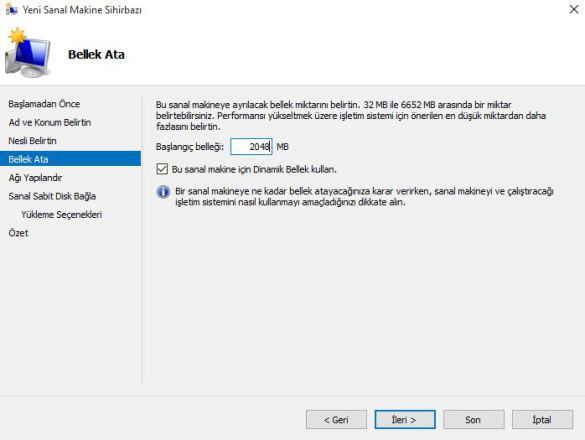Click the İleri next button
The image size is (585, 440).
click(x=405, y=419)
